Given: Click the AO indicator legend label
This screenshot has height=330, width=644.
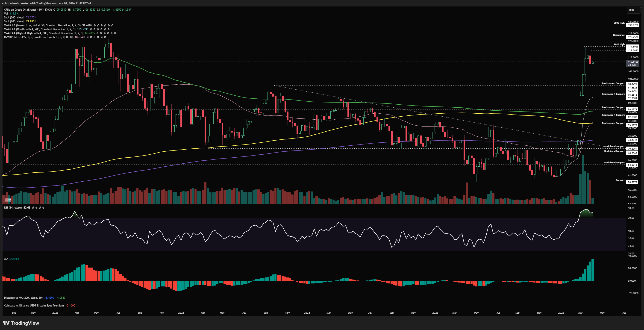Looking at the screenshot, I should (6, 259).
